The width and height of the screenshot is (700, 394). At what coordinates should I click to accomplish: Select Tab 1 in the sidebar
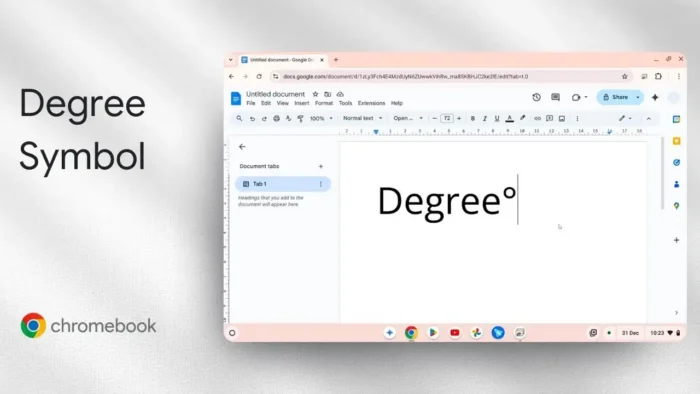point(283,184)
